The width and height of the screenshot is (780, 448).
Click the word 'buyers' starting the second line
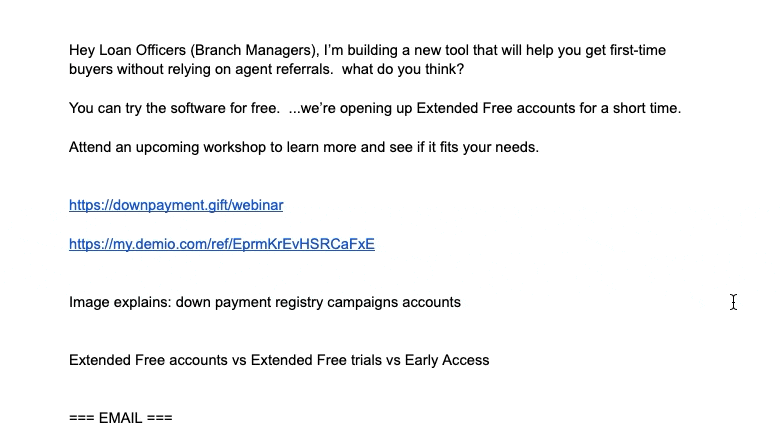(x=90, y=69)
